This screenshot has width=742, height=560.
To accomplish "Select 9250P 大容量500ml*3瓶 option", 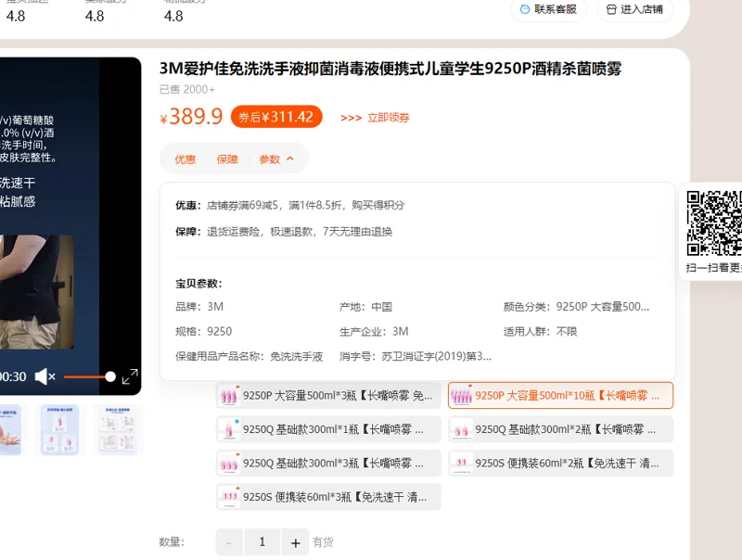I will pos(328,395).
